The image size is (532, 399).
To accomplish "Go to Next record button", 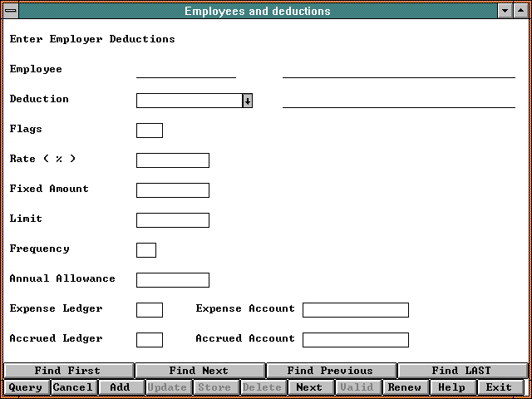I will click(309, 387).
